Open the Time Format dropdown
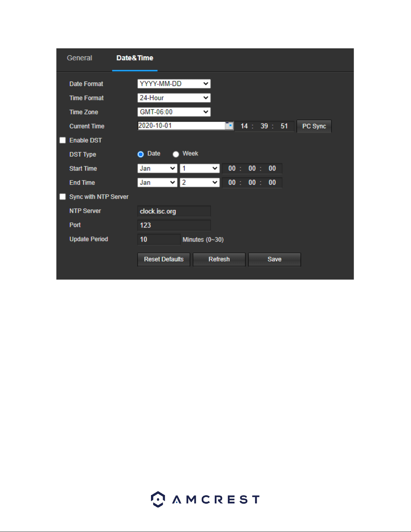This screenshot has height=532, width=411. (x=174, y=98)
